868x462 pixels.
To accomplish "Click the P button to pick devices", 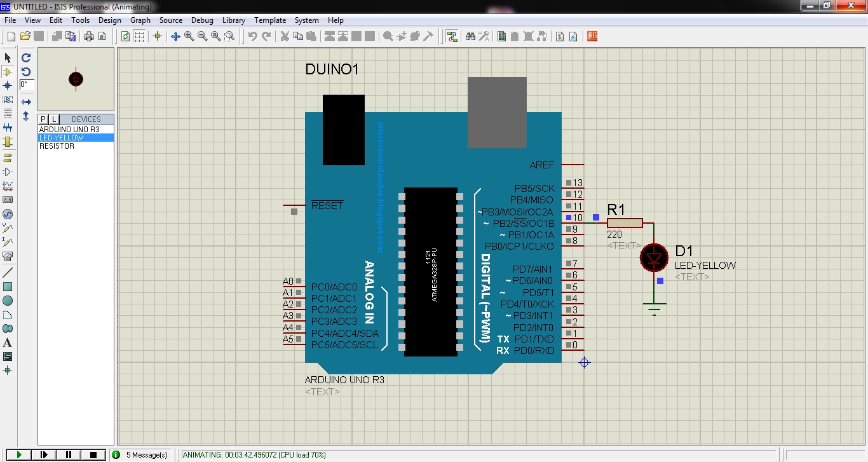I will 42,119.
